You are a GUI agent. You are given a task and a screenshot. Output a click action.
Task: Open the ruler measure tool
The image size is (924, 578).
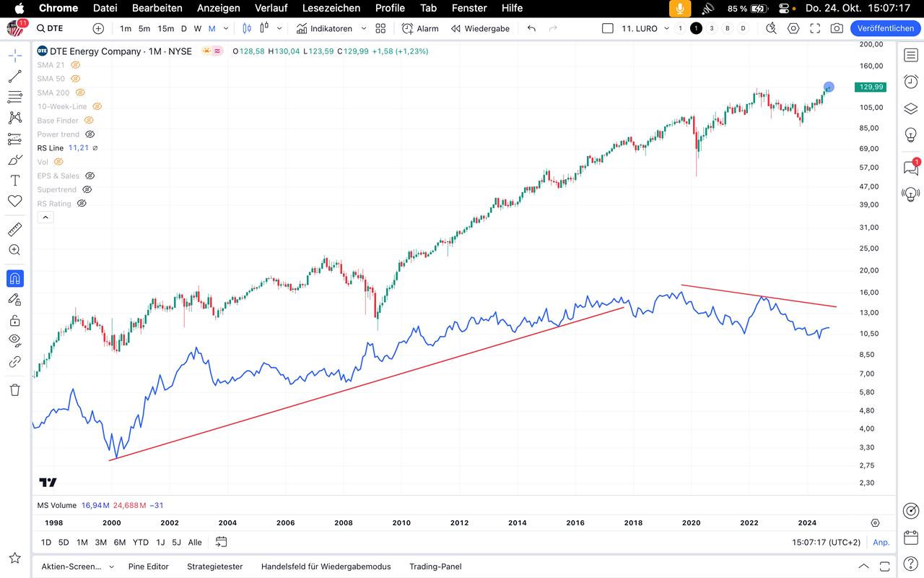pyautogui.click(x=14, y=230)
